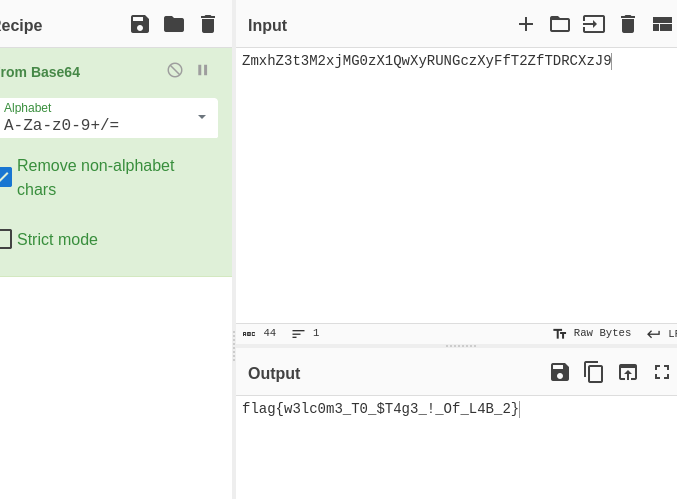Copy output to clipboard
This screenshot has width=677, height=499.
594,372
